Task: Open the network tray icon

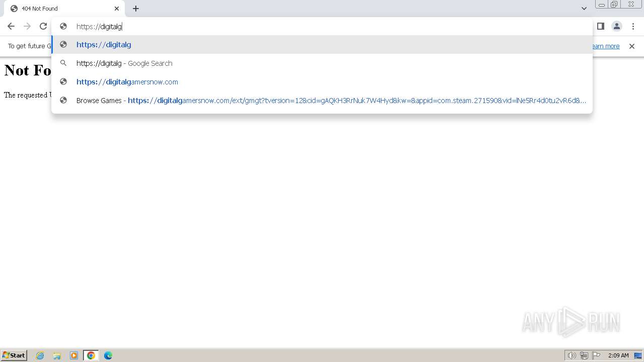Action: pos(584,355)
